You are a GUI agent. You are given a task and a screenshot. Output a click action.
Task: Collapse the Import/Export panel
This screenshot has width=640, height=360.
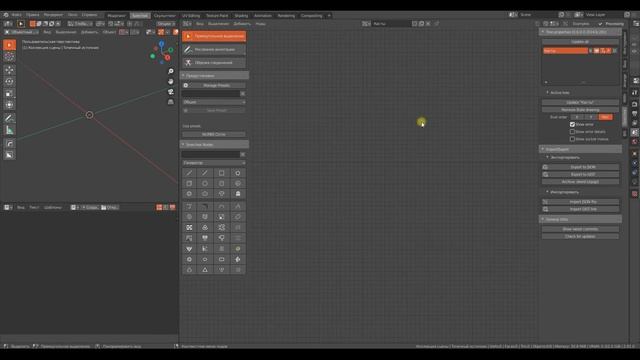(x=580, y=149)
